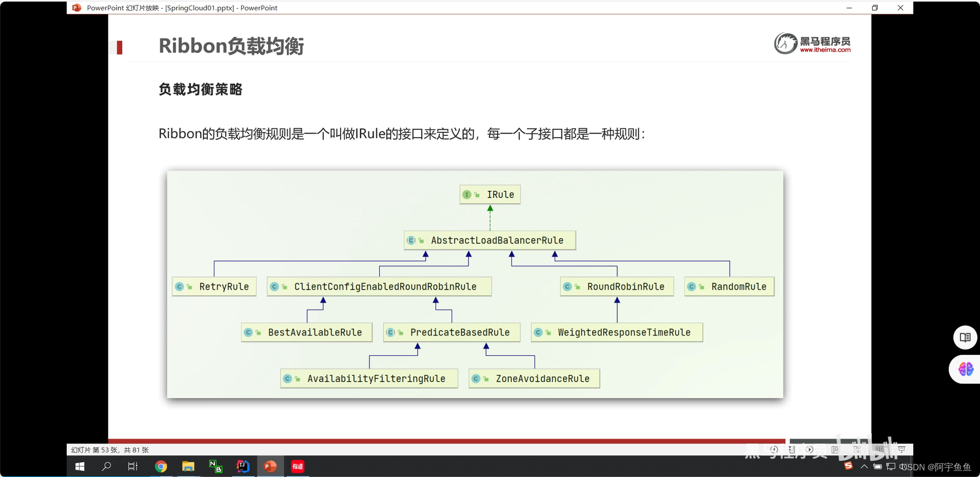Click the AbstractLoadBalancerRule node
Screen dimensions: 980x477
coord(490,240)
